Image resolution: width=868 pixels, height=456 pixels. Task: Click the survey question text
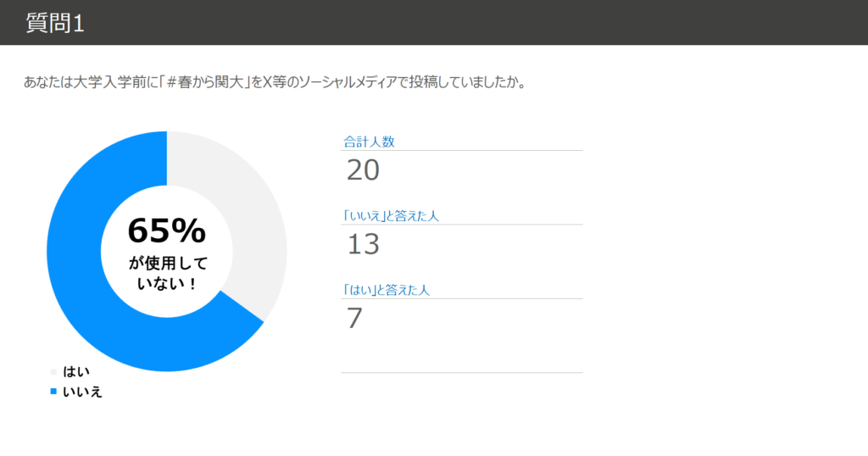coord(279,83)
